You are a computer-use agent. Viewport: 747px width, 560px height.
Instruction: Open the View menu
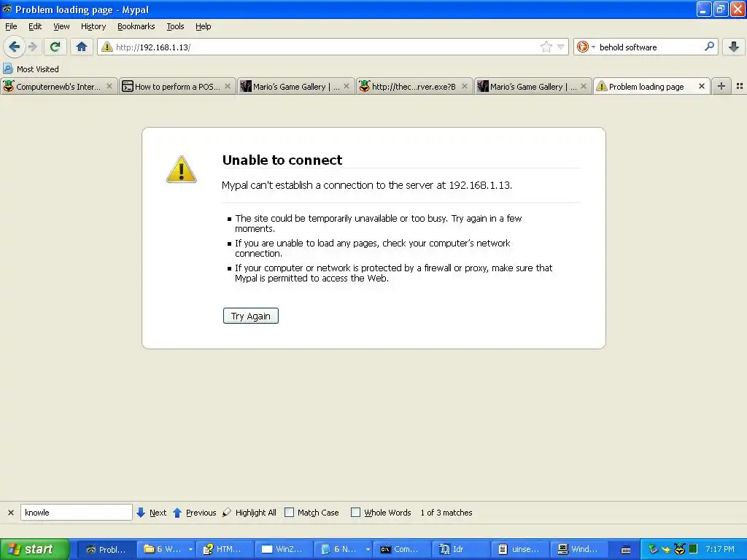click(61, 26)
